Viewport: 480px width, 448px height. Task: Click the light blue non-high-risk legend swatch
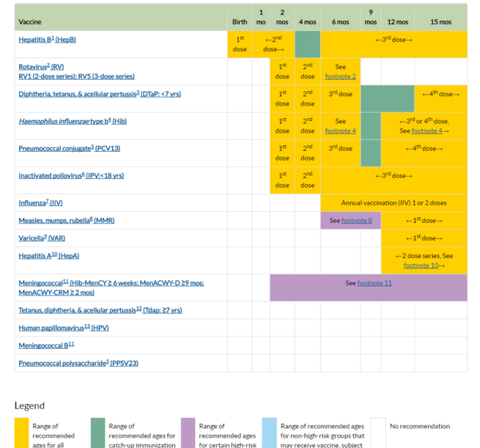270,433
